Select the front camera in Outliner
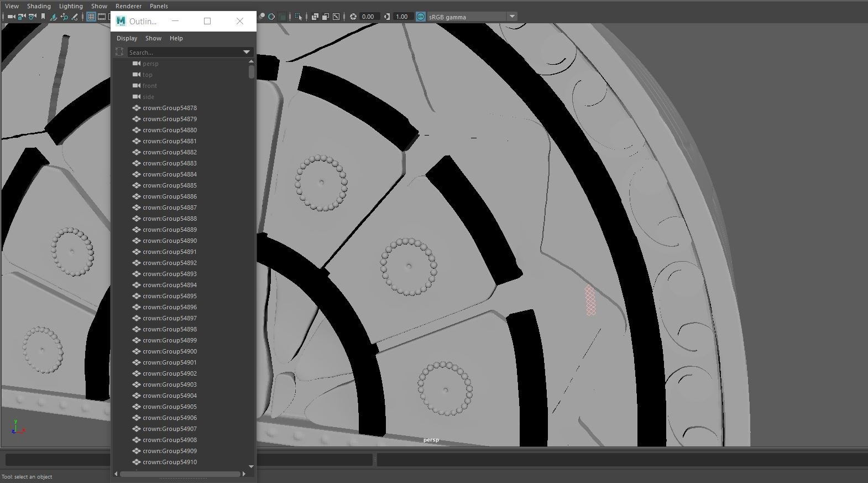868x483 pixels. coord(149,86)
